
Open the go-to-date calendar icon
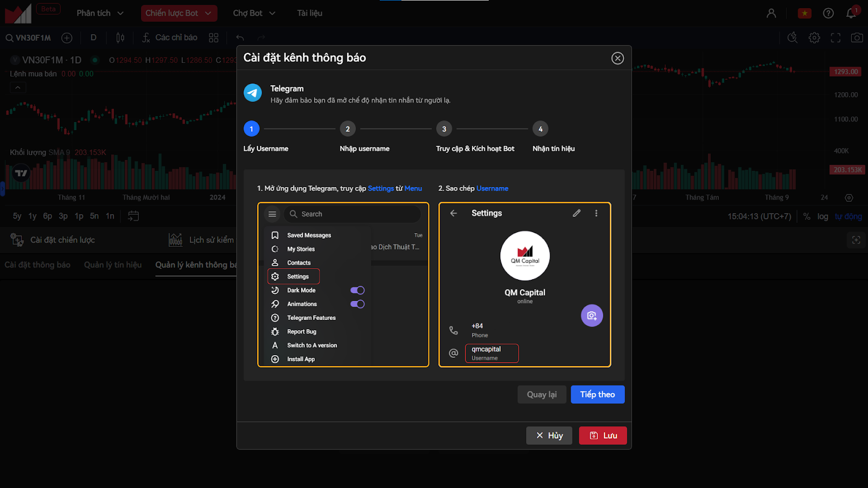tap(133, 216)
